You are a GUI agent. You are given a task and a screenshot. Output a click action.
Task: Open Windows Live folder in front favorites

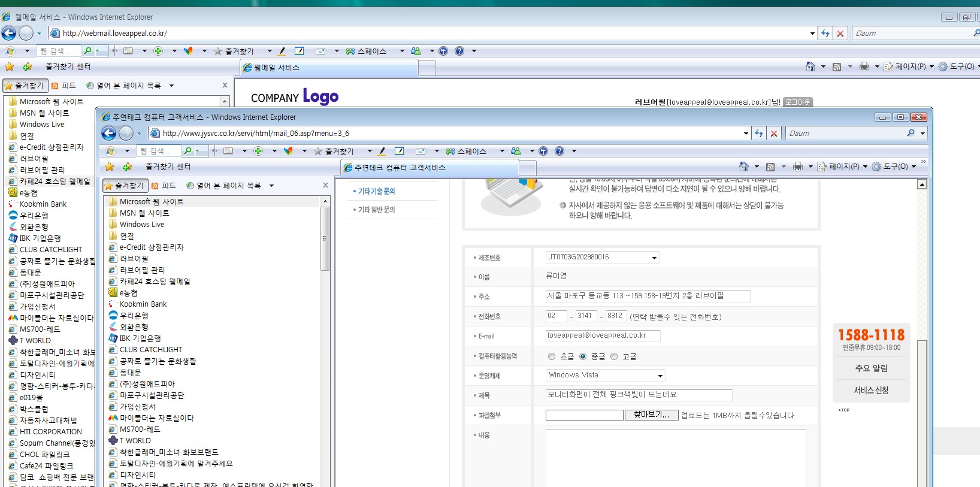click(x=141, y=225)
